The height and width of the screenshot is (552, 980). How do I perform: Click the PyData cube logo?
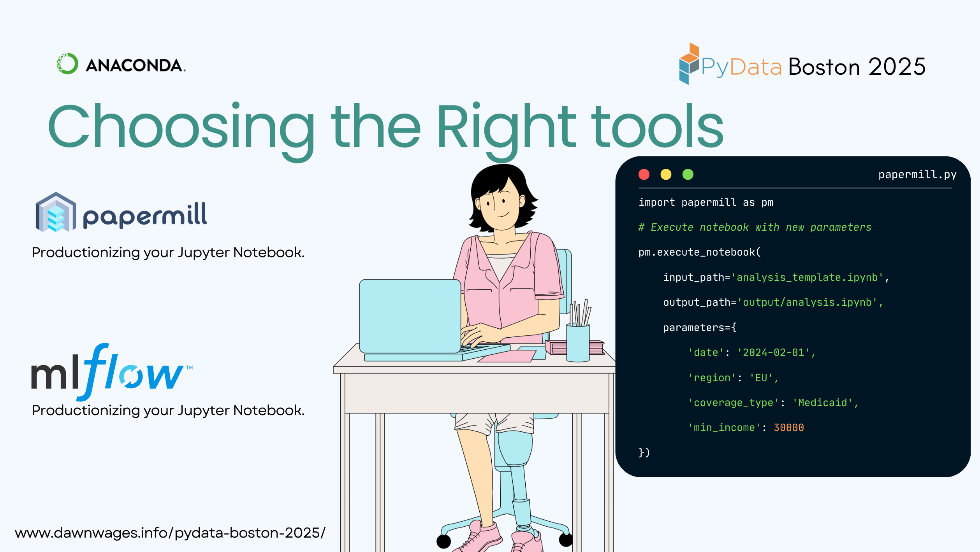(689, 64)
